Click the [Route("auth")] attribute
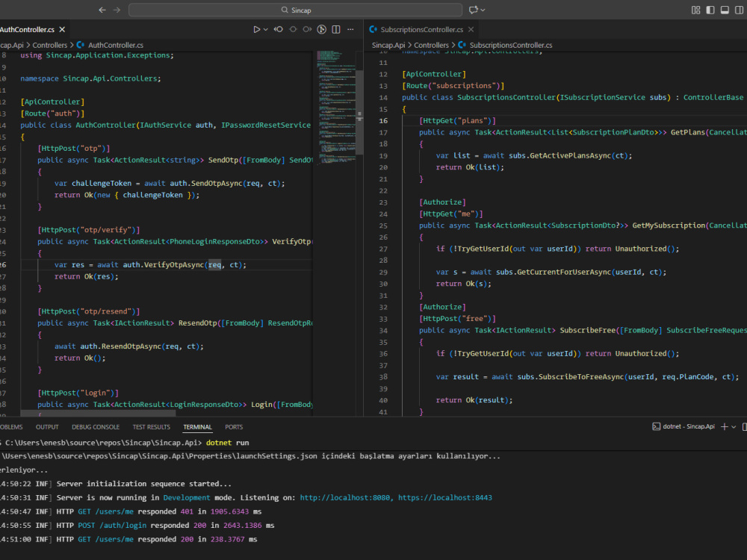 point(52,113)
